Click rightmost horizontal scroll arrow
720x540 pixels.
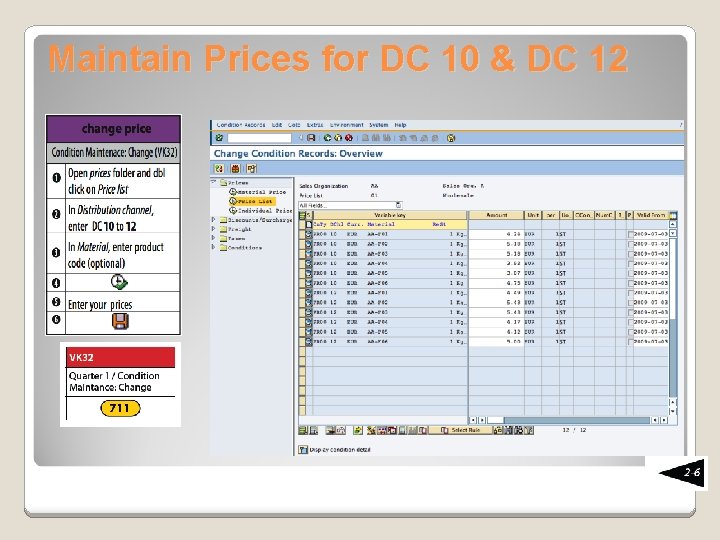[x=664, y=420]
